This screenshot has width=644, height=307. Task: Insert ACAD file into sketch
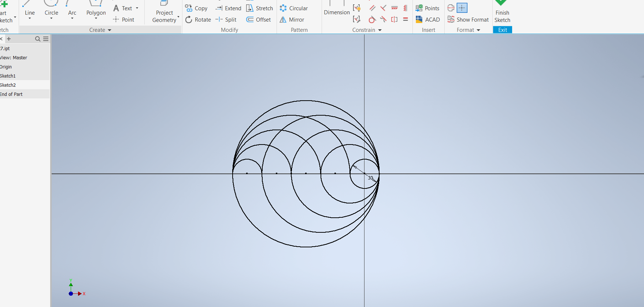(428, 20)
